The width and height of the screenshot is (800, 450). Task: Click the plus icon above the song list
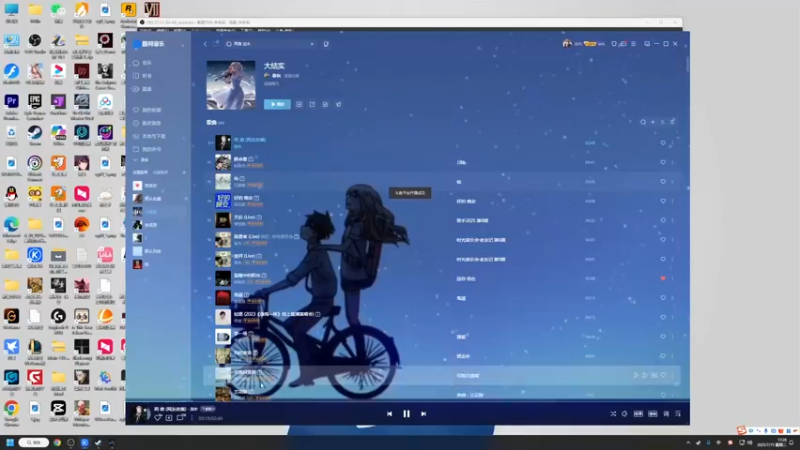pos(653,122)
